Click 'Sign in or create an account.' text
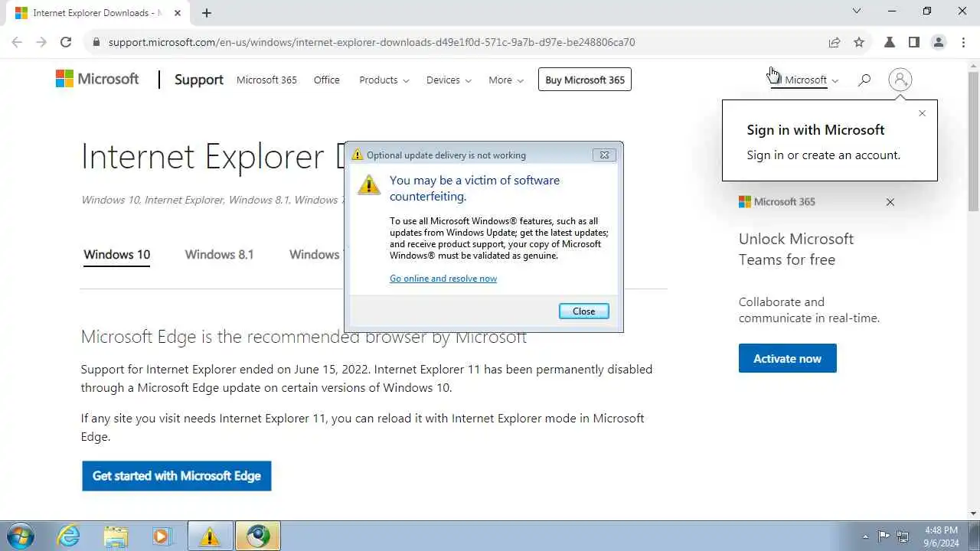The height and width of the screenshot is (551, 980). 824,155
